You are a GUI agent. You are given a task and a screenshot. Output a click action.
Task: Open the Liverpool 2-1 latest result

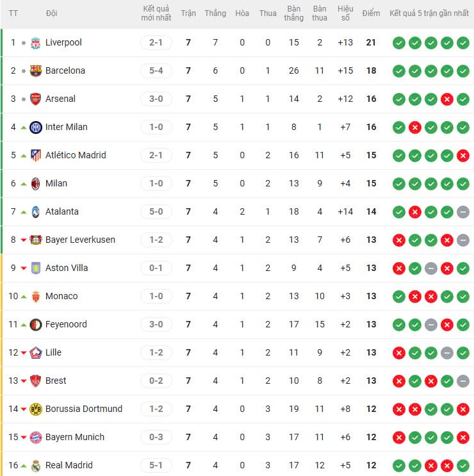click(x=156, y=43)
